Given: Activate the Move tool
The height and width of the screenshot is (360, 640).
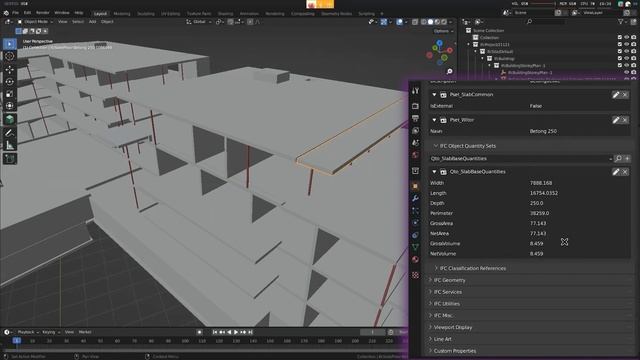Looking at the screenshot, I should tap(9, 69).
